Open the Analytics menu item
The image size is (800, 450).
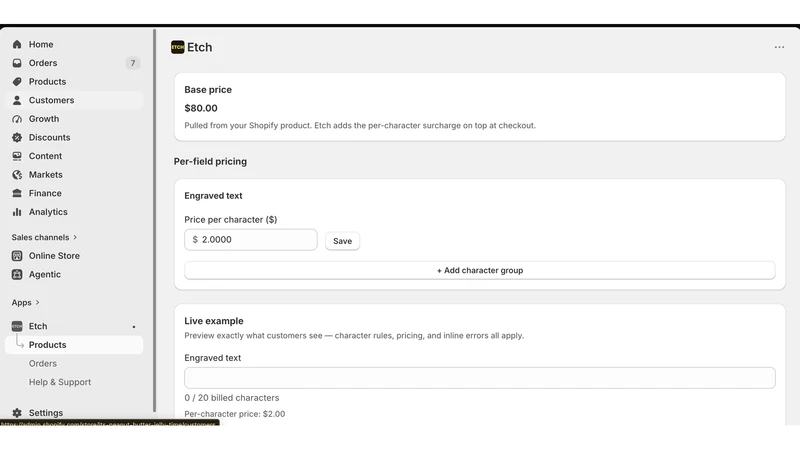(74, 212)
